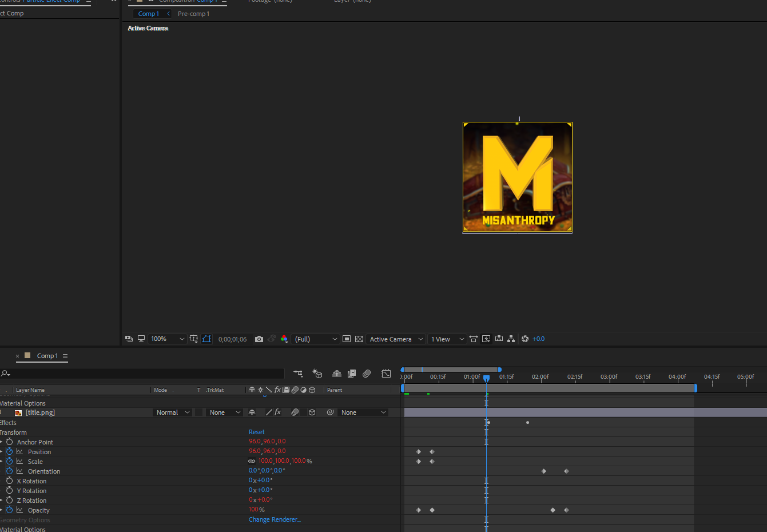The height and width of the screenshot is (532, 767).
Task: Toggle the Opacity stopwatch
Action: 9,510
